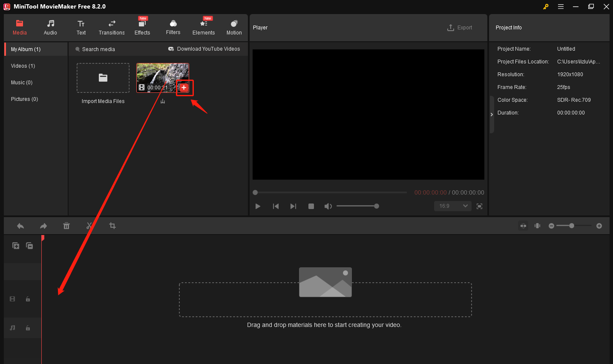This screenshot has width=613, height=364.
Task: Lock the video track
Action: (x=28, y=299)
